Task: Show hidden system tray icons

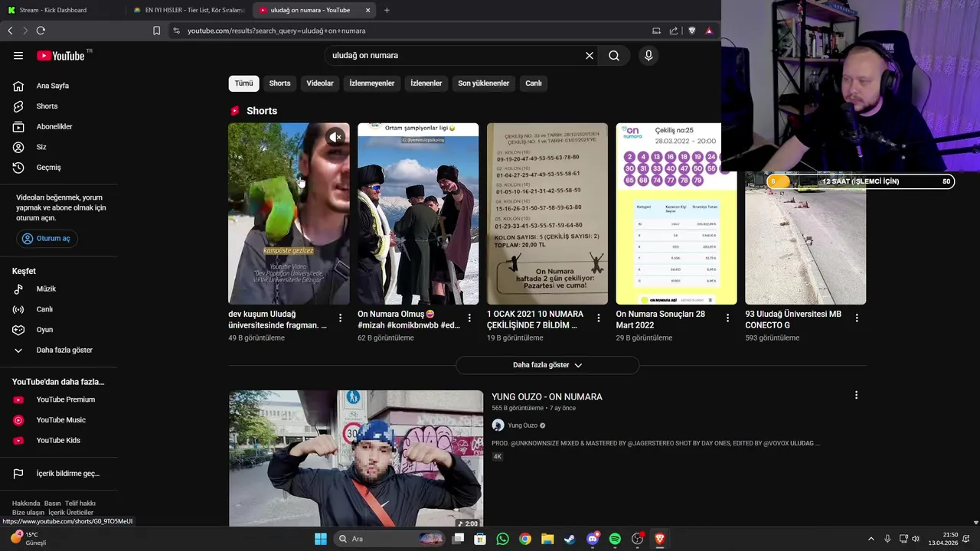Action: (871, 539)
